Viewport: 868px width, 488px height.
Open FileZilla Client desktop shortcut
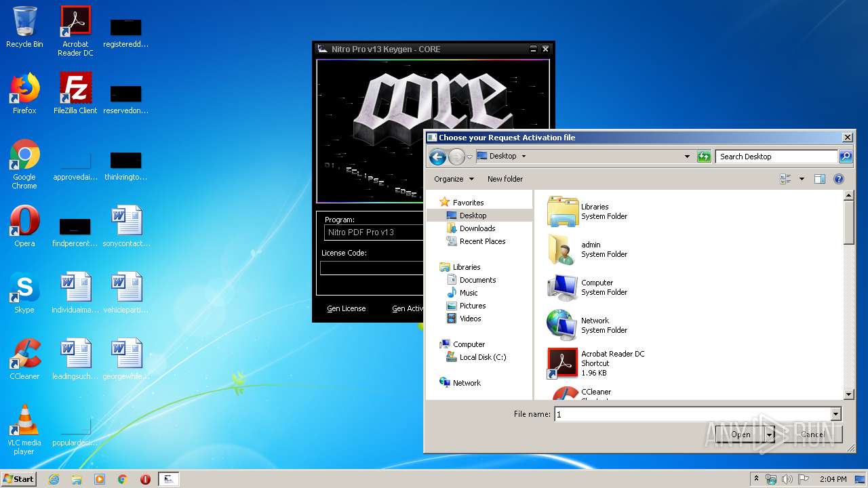click(x=75, y=94)
